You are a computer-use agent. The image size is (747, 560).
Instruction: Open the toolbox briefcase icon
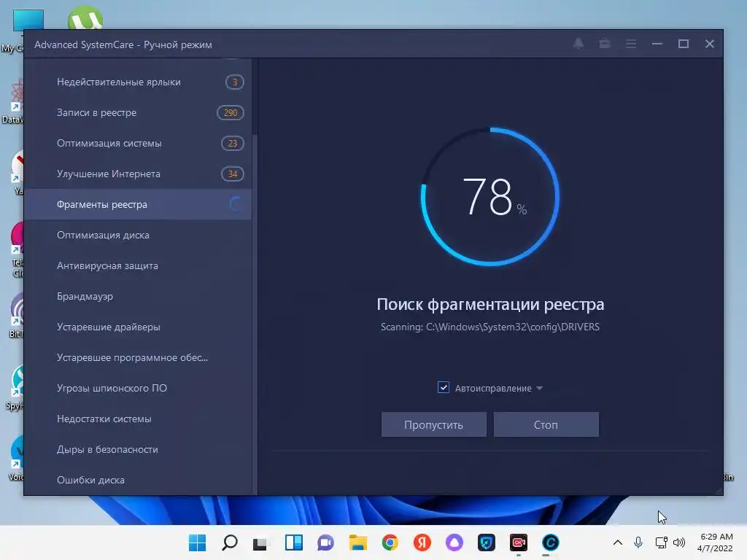(605, 44)
